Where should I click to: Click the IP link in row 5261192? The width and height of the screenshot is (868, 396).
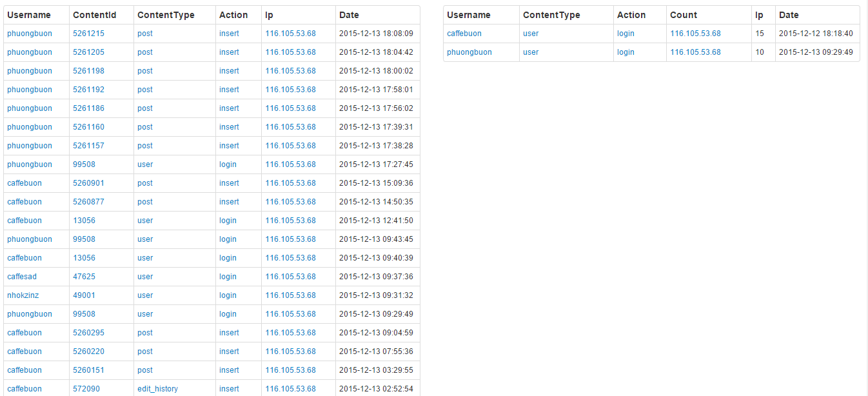pyautogui.click(x=290, y=90)
